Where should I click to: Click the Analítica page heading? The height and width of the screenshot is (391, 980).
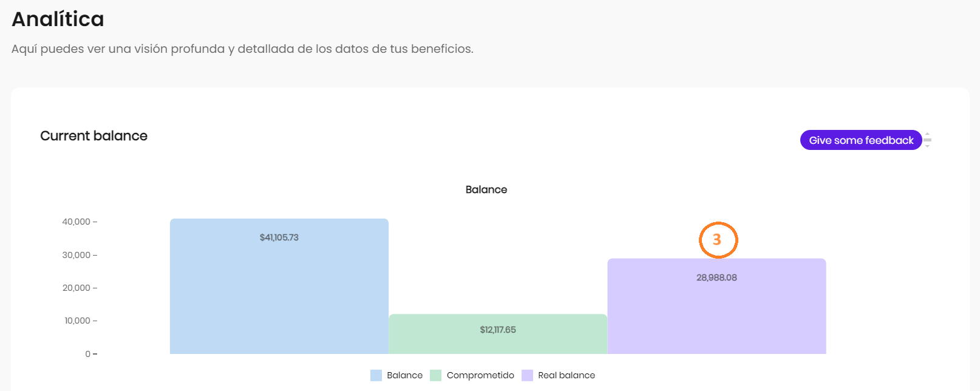(x=58, y=19)
